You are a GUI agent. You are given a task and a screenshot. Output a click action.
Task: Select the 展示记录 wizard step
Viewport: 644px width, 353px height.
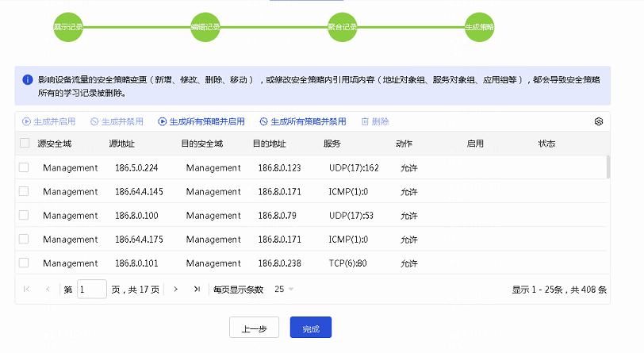68,27
